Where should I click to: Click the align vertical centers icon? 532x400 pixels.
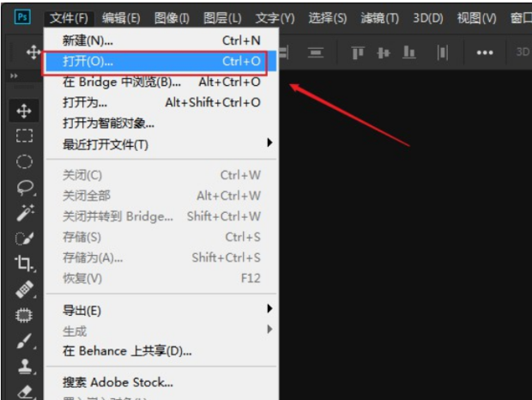click(316, 52)
